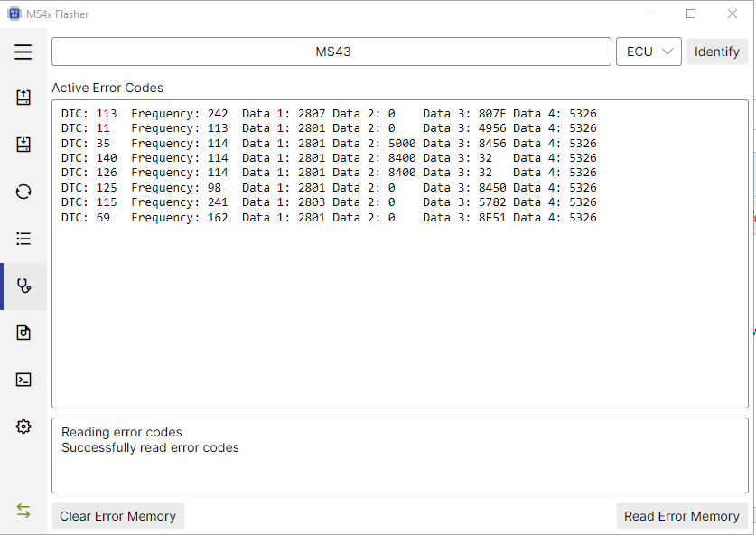This screenshot has height=535, width=756.
Task: Select the stethoscope diagnostics icon
Action: click(23, 286)
